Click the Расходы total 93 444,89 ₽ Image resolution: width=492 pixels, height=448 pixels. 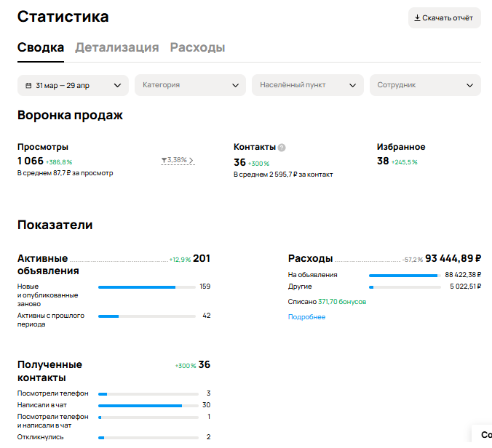coord(453,258)
